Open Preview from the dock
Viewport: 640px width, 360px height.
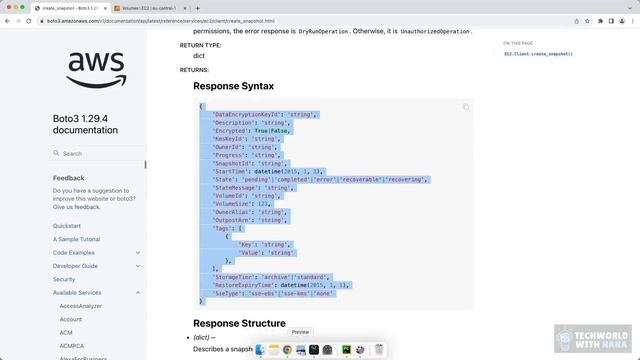click(x=301, y=350)
